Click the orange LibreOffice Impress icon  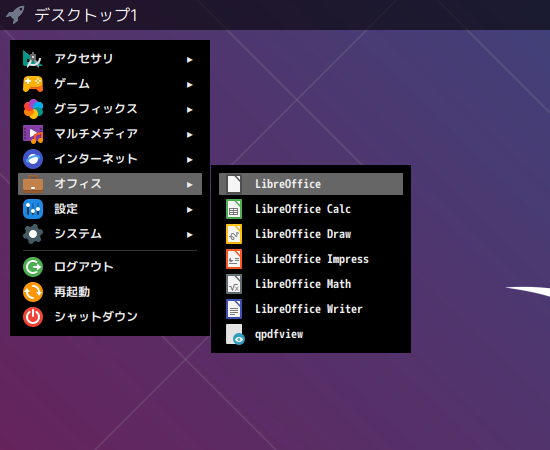pyautogui.click(x=234, y=259)
